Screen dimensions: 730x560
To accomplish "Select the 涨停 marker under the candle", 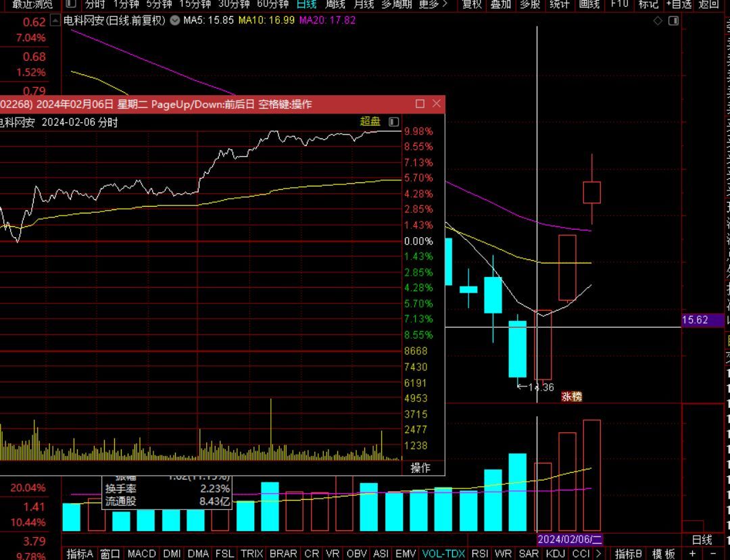I will [572, 397].
